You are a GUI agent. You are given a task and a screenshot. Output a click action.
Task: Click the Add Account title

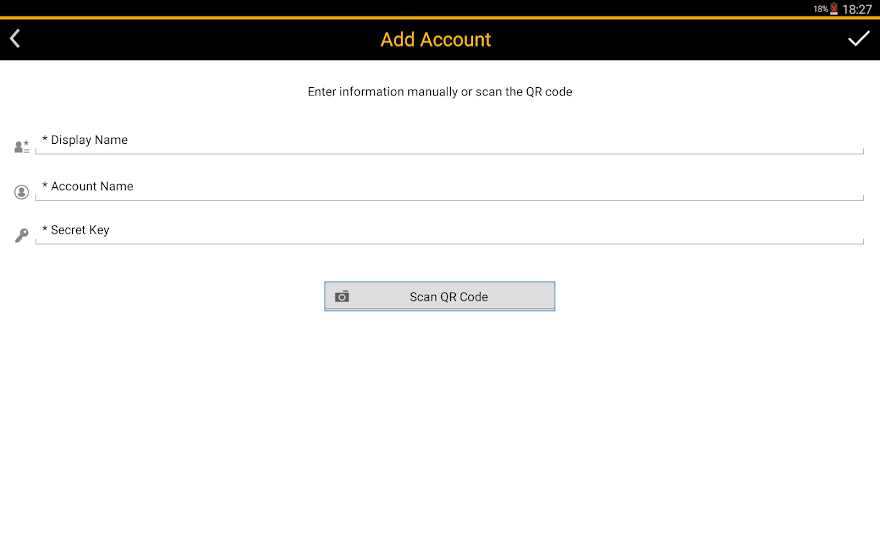tap(436, 40)
